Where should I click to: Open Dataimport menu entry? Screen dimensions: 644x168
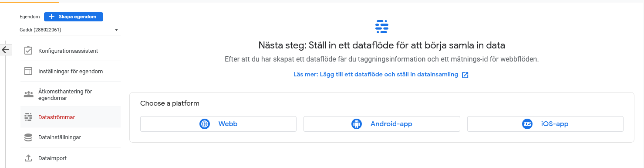71,158
